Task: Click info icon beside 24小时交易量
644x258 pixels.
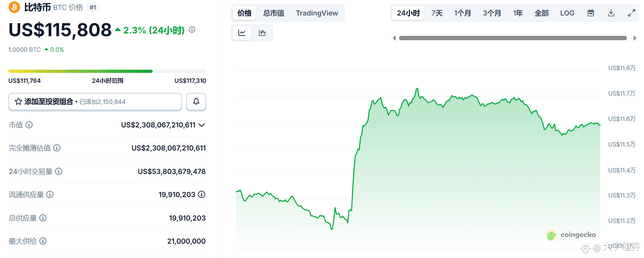Action: coord(58,171)
